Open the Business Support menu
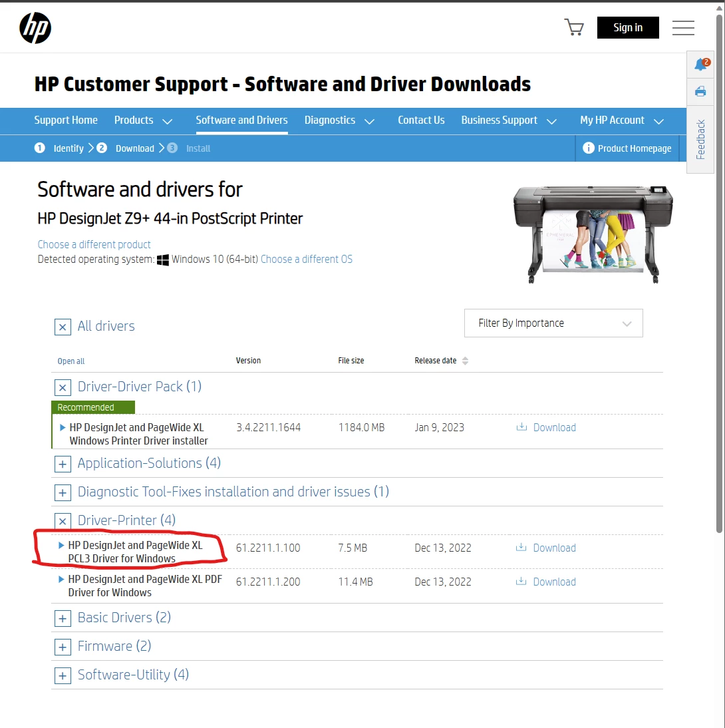Viewport: 725px width, 728px height. [x=509, y=120]
